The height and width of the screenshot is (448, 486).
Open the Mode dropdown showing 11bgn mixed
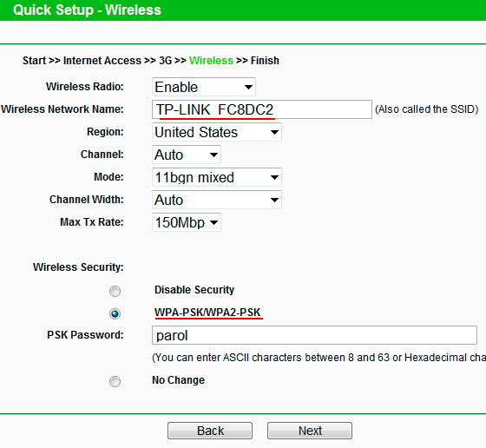[217, 177]
